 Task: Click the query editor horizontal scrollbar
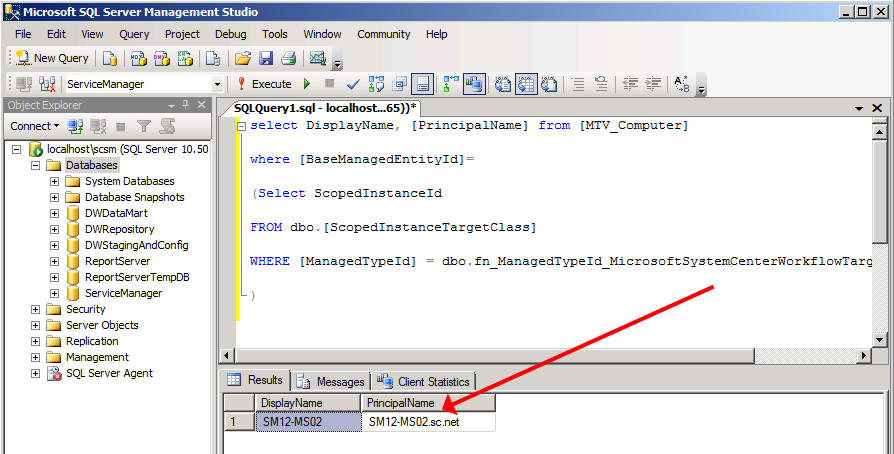545,355
